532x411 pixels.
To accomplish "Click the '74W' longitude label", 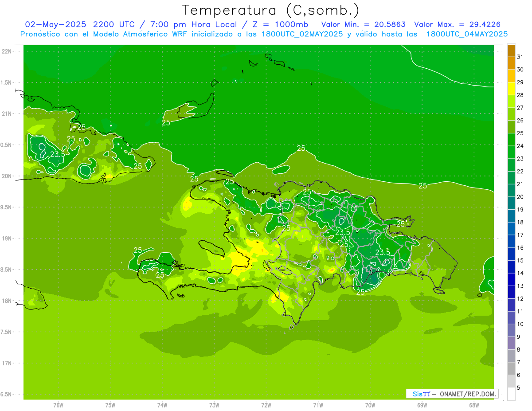I will coord(162,405).
